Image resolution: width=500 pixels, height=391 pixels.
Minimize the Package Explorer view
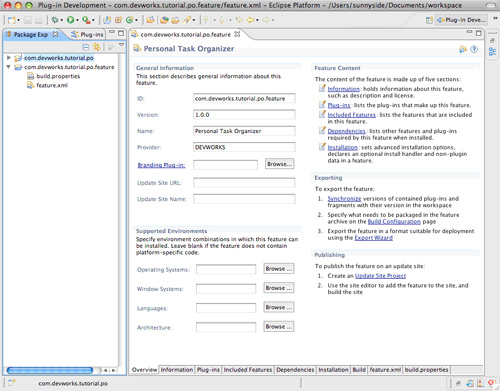point(112,32)
